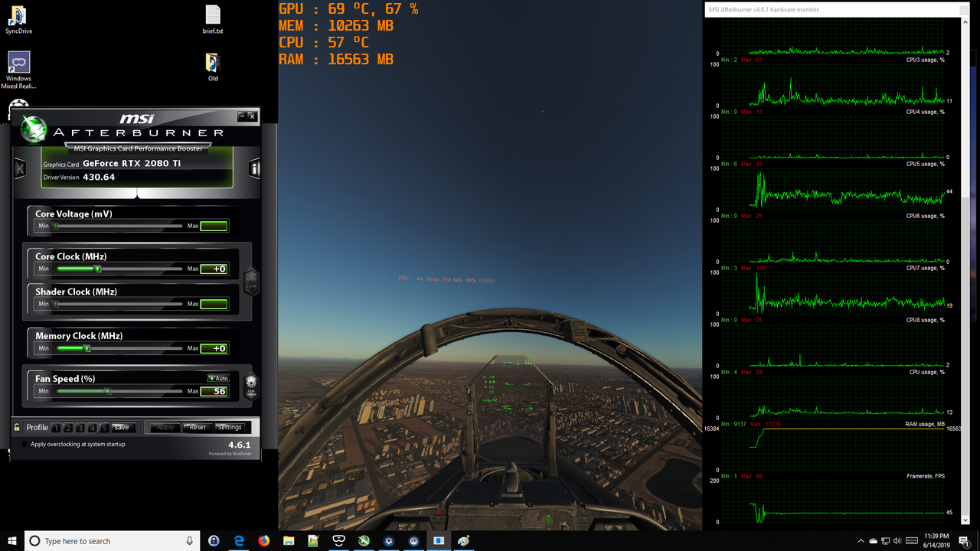Click the Core Clock +0 value field
Screen dimensions: 980x551
pos(214,269)
